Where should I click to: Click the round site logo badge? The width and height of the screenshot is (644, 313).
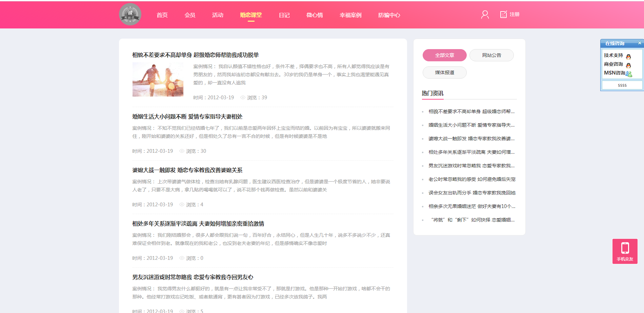tap(130, 15)
